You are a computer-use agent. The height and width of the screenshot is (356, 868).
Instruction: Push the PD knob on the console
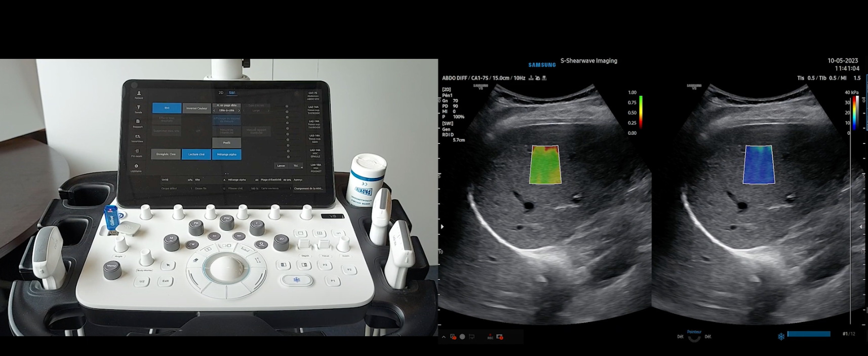tap(196, 227)
